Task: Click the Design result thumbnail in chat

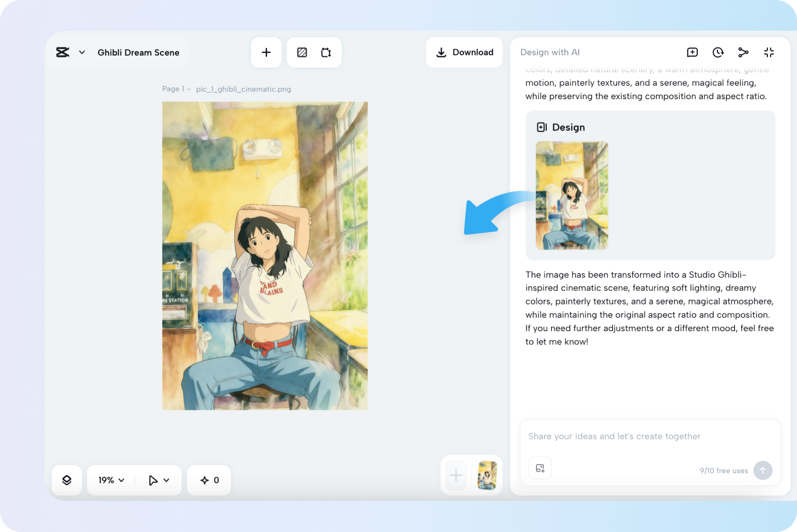Action: (572, 196)
